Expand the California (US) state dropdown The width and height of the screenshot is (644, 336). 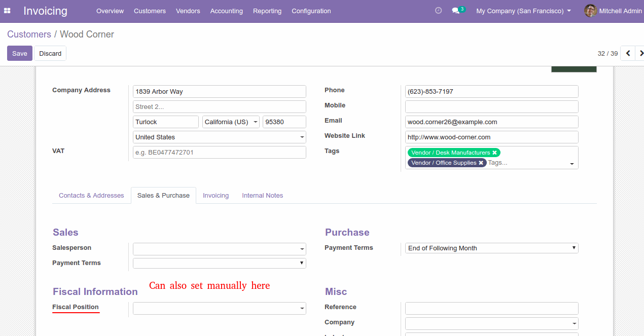point(231,122)
